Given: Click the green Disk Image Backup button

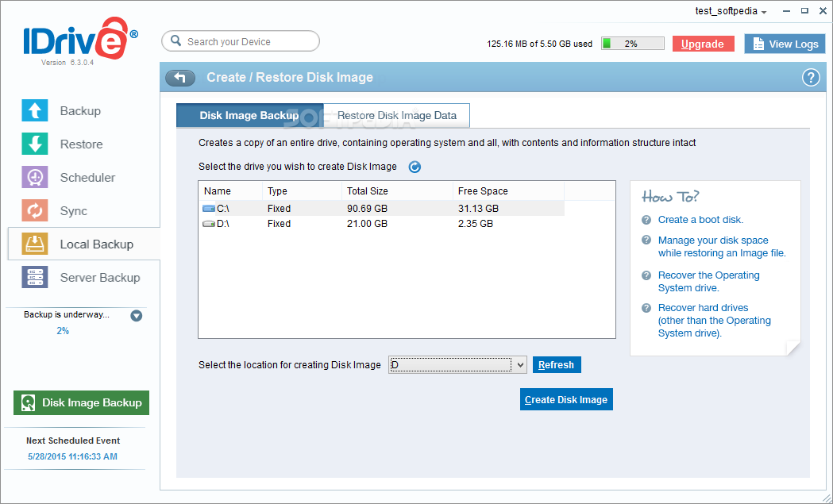Looking at the screenshot, I should (81, 402).
